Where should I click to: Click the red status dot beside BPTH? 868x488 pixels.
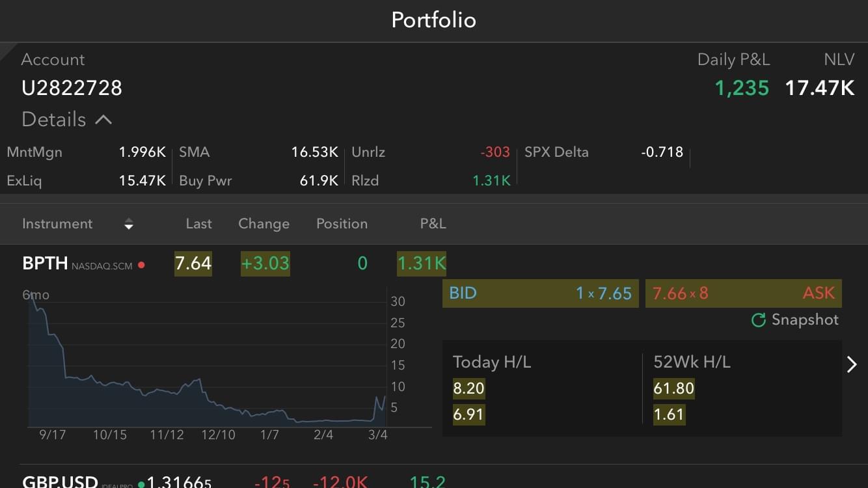point(141,265)
